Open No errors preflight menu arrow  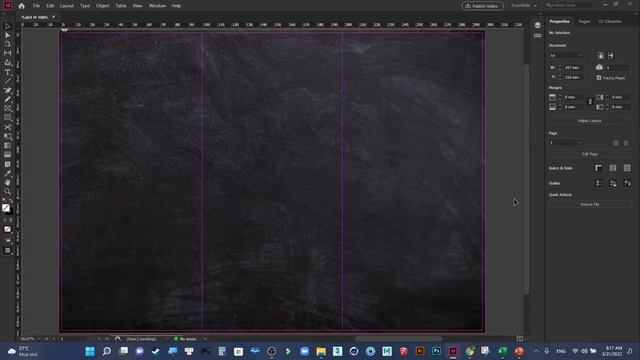(x=205, y=339)
